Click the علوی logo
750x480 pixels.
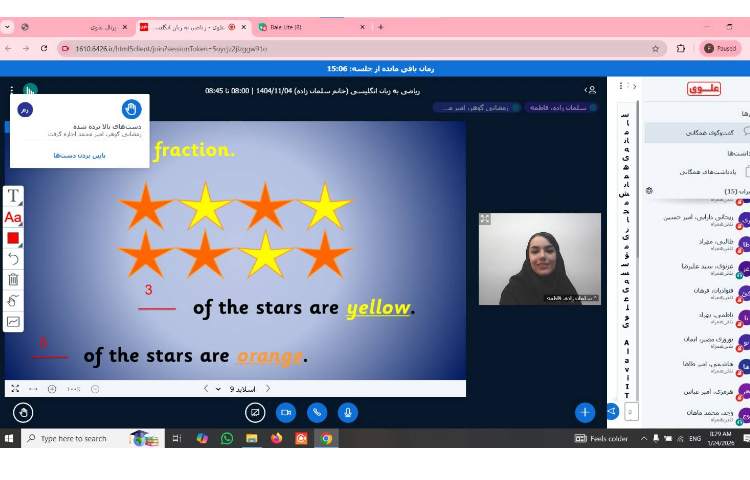(x=704, y=88)
